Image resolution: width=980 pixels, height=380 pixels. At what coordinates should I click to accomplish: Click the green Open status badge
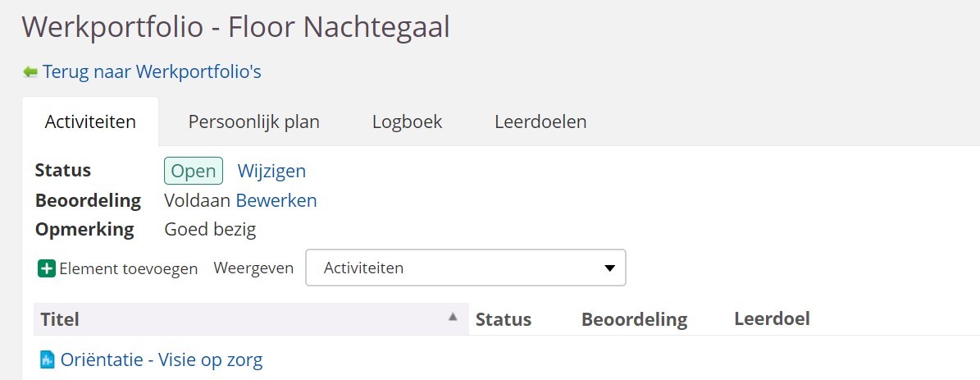(x=194, y=171)
